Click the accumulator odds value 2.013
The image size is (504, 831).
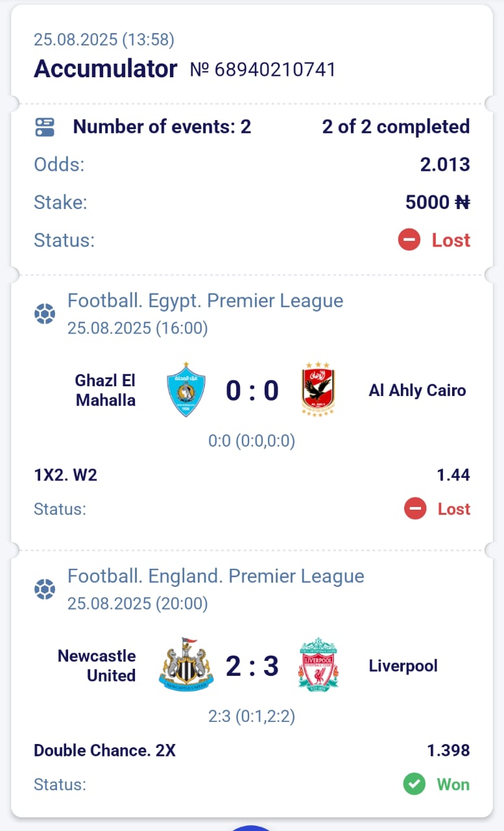tap(445, 164)
